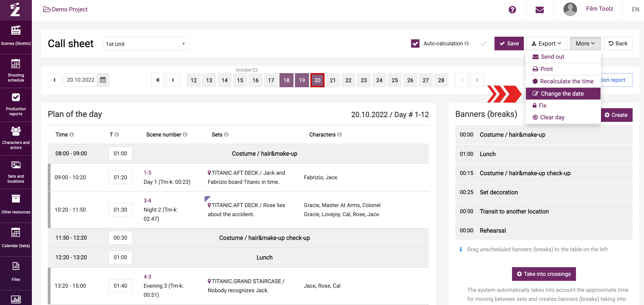Expand the Export dropdown
644x305 pixels.
click(547, 44)
